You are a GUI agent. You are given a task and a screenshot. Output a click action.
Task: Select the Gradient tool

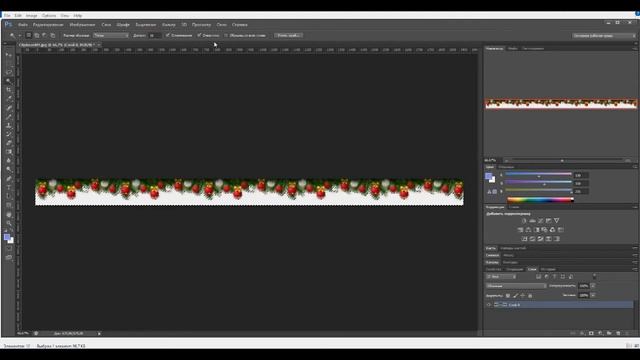pos(9,152)
